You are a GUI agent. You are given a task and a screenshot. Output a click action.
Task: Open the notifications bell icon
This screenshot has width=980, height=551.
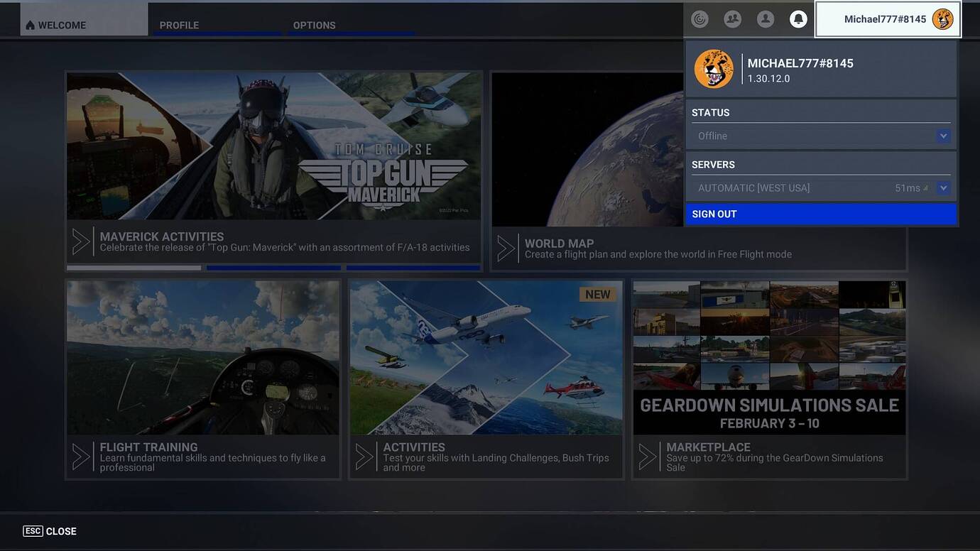pos(798,19)
